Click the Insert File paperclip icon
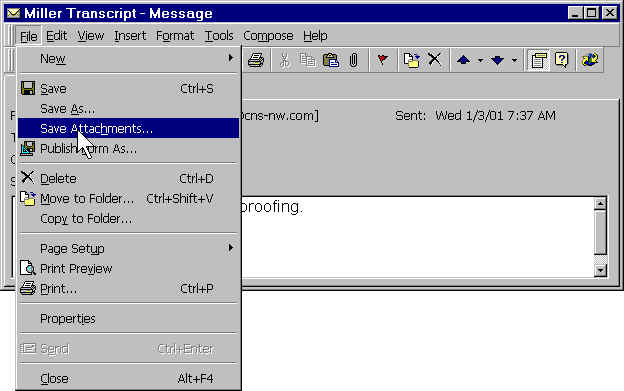 pyautogui.click(x=353, y=60)
